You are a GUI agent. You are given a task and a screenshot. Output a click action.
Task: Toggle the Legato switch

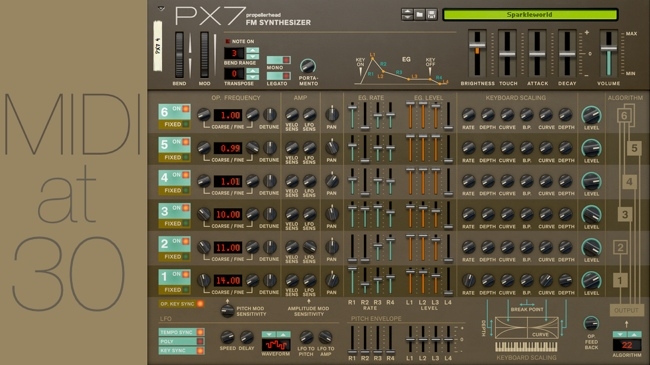(x=279, y=76)
